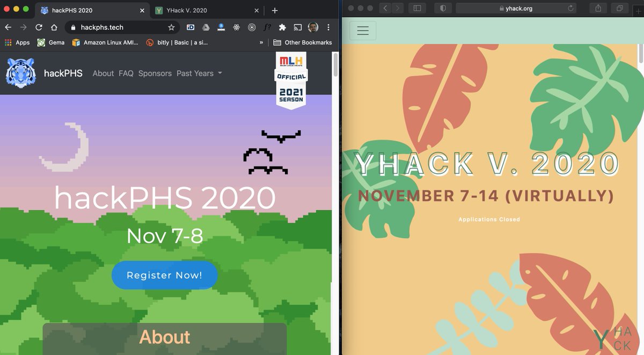The height and width of the screenshot is (355, 644).
Task: Open the Chrome profile avatar
Action: pos(313,27)
